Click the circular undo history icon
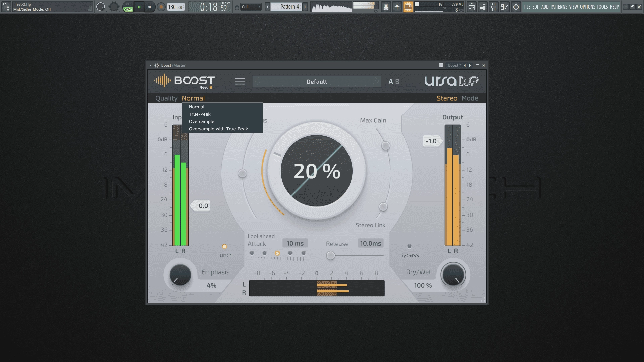 click(516, 7)
